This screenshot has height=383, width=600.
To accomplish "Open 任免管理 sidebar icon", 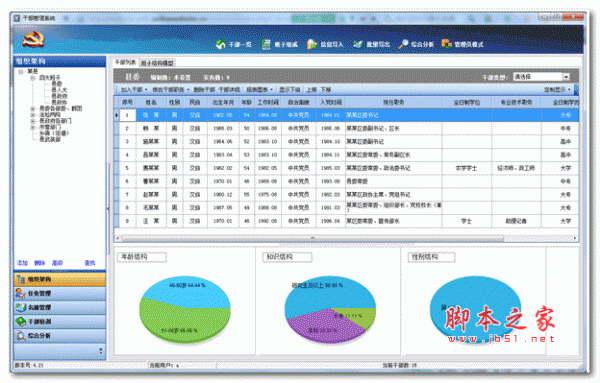I will (x=21, y=293).
